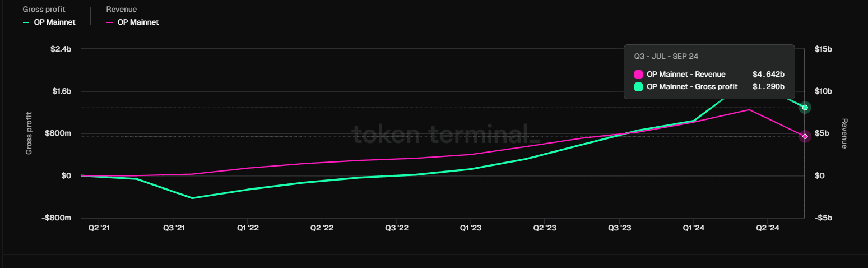Click the pink revenue diamond data point
Viewport: 868px width, 268px height.
[805, 136]
